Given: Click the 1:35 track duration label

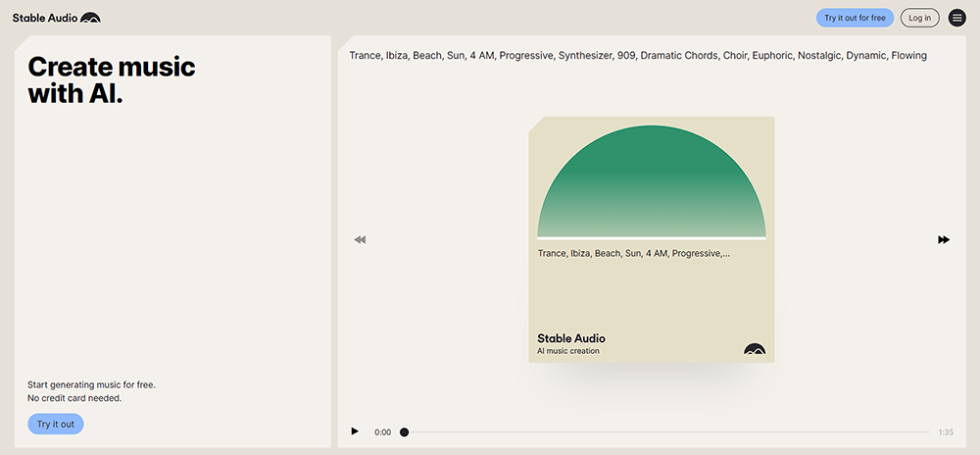Looking at the screenshot, I should [945, 431].
